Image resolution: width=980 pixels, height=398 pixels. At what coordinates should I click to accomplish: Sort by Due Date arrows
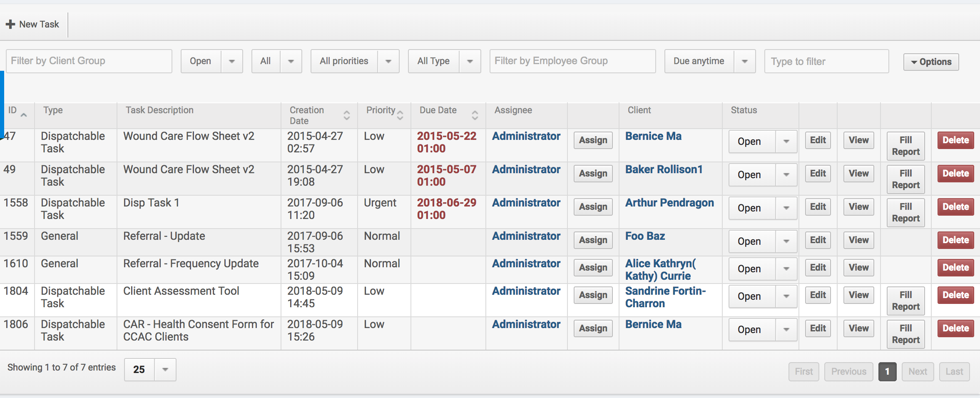point(475,115)
